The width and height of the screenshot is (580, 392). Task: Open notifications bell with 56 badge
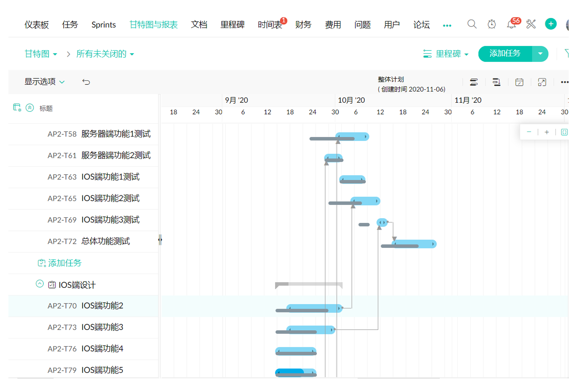click(511, 24)
